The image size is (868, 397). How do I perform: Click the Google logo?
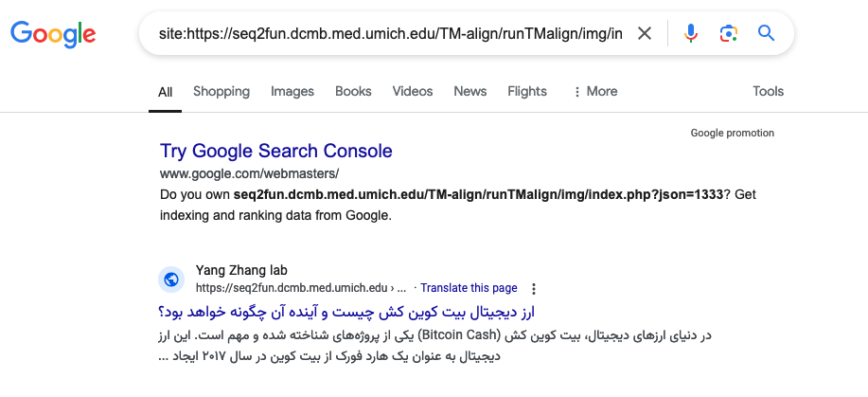(x=53, y=35)
